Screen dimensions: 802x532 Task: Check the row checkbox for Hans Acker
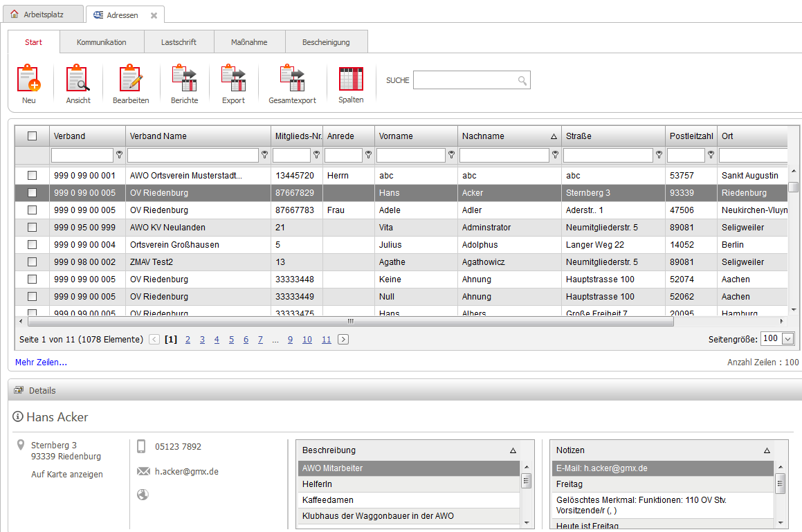pyautogui.click(x=33, y=193)
